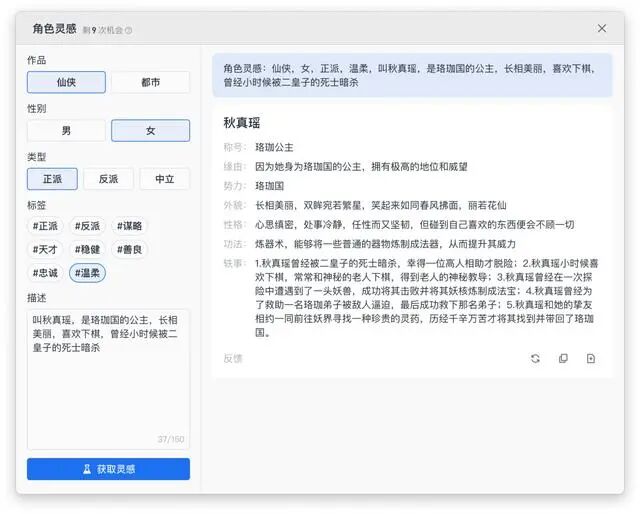Screen dimensions: 640x514
Task: Click the 轶事 paragraph text
Action: (427, 298)
